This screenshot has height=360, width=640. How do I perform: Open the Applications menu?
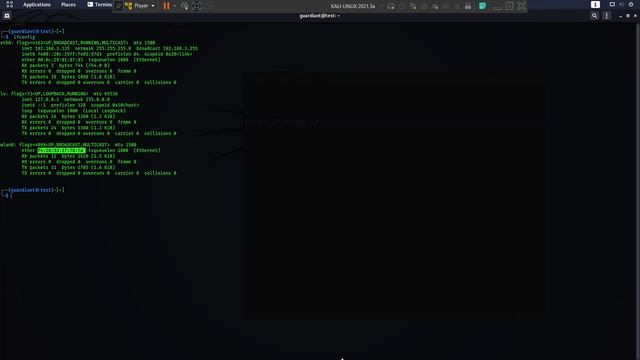(37, 5)
